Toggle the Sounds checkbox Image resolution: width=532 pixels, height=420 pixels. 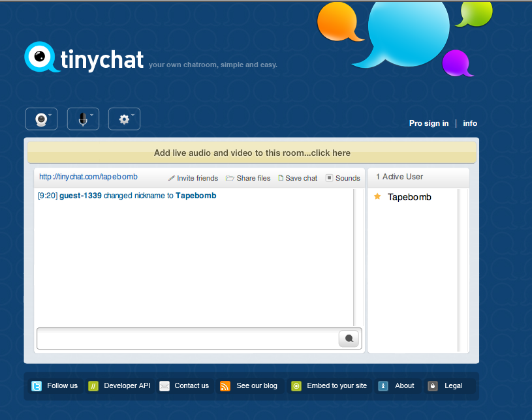330,178
